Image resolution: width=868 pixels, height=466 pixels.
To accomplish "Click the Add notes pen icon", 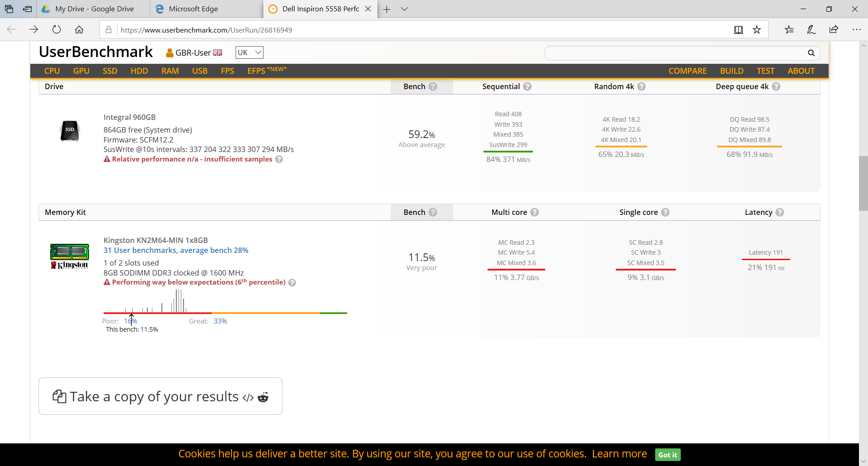I will (811, 30).
